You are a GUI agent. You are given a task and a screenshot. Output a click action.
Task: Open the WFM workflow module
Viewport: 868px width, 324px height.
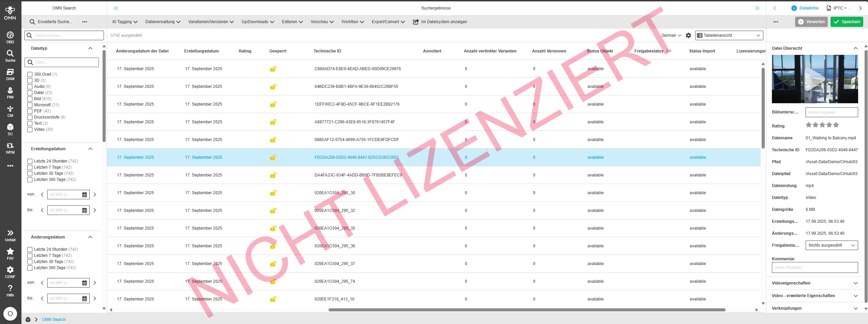[10, 148]
